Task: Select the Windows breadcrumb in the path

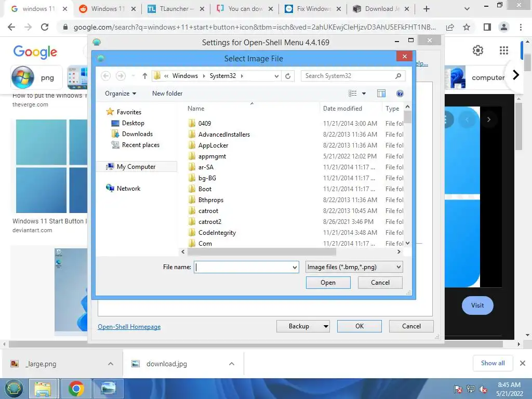Action: pos(185,76)
